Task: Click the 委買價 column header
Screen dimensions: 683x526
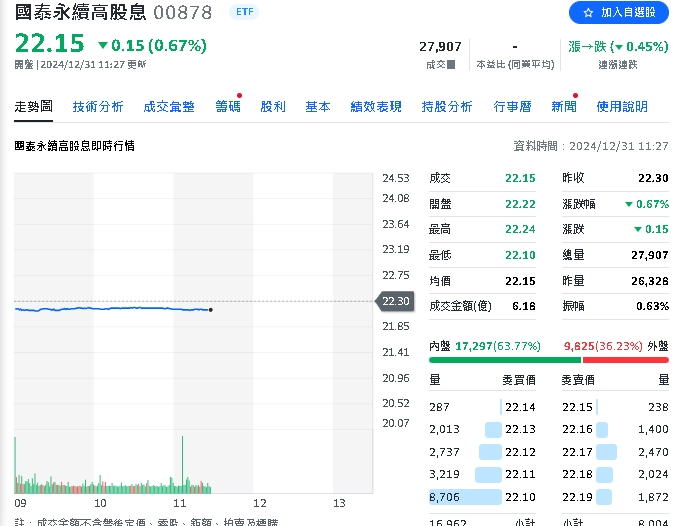Action: click(519, 380)
